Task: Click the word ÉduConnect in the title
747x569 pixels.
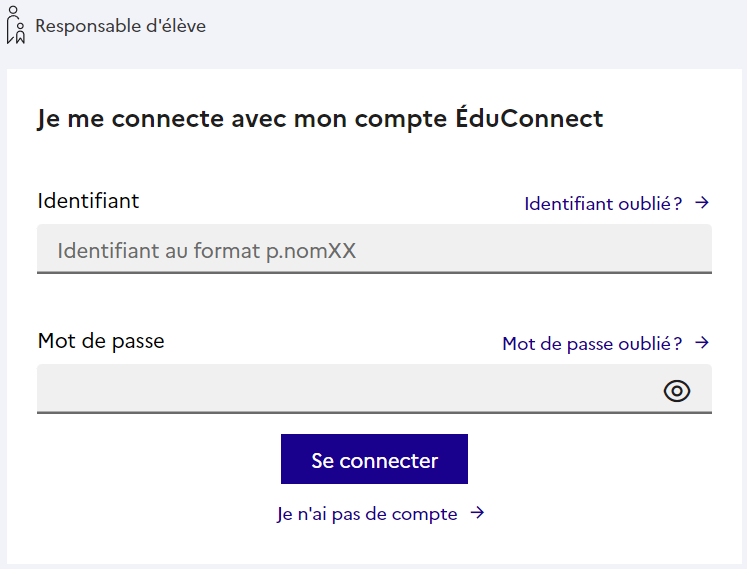Action: pyautogui.click(x=529, y=117)
